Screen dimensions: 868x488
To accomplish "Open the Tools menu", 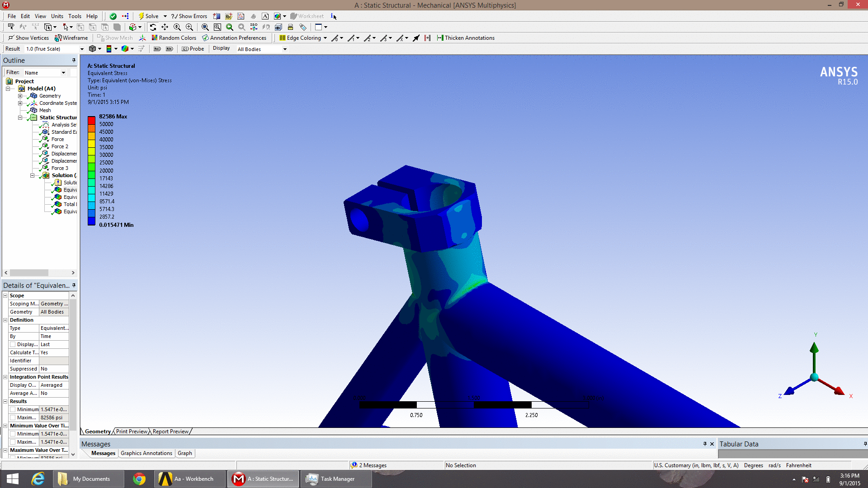I will (75, 16).
